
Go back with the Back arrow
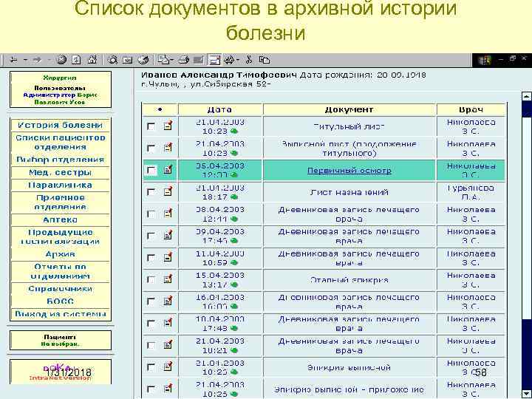click(13, 60)
